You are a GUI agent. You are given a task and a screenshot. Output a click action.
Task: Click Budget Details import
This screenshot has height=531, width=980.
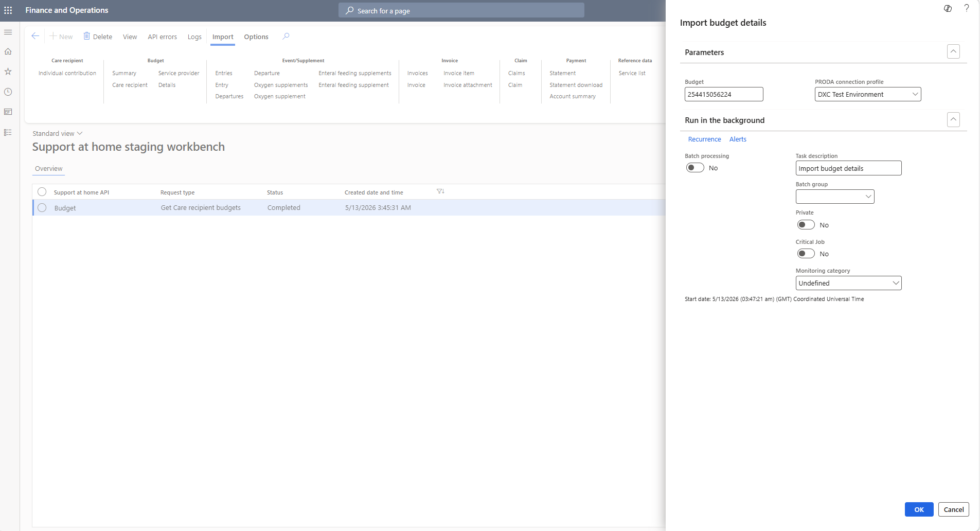(x=167, y=85)
